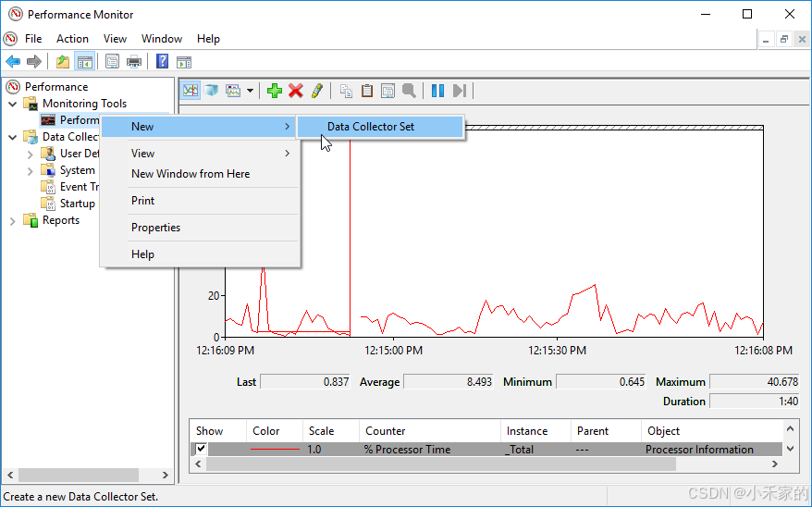Toggle Show/Hide Console Tree icon

84,62
